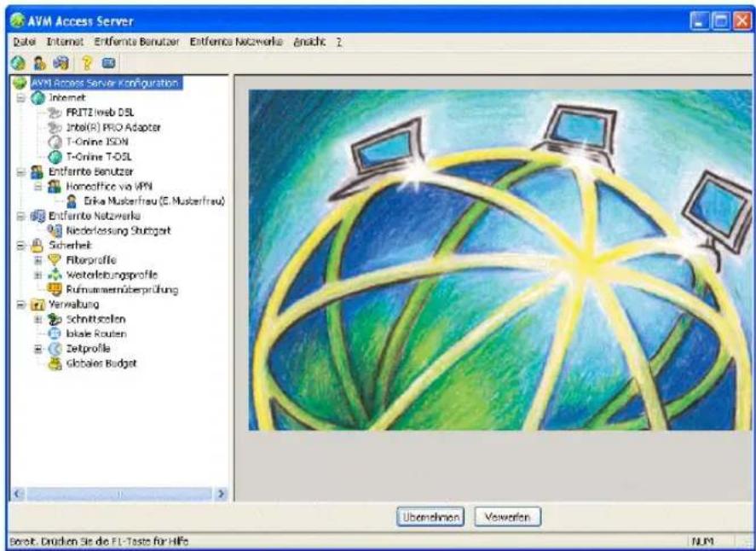This screenshot has height=551, width=756.
Task: Click the Entfernte Netzwerke tree icon
Action: click(38, 216)
